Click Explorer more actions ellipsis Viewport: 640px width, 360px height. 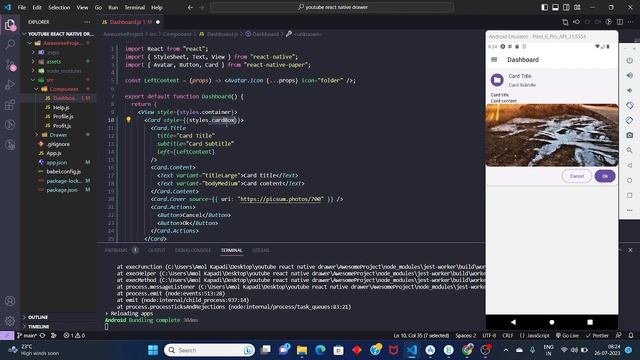click(x=87, y=22)
